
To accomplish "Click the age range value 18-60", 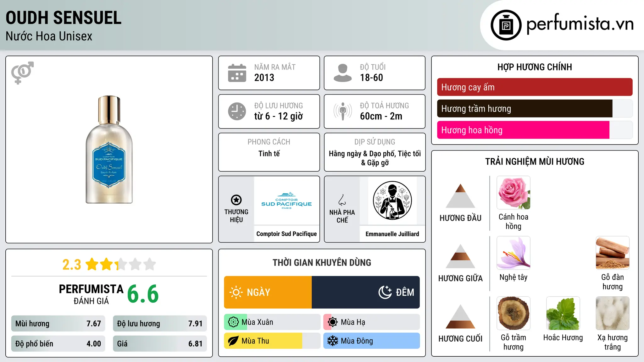I will coord(371,78).
